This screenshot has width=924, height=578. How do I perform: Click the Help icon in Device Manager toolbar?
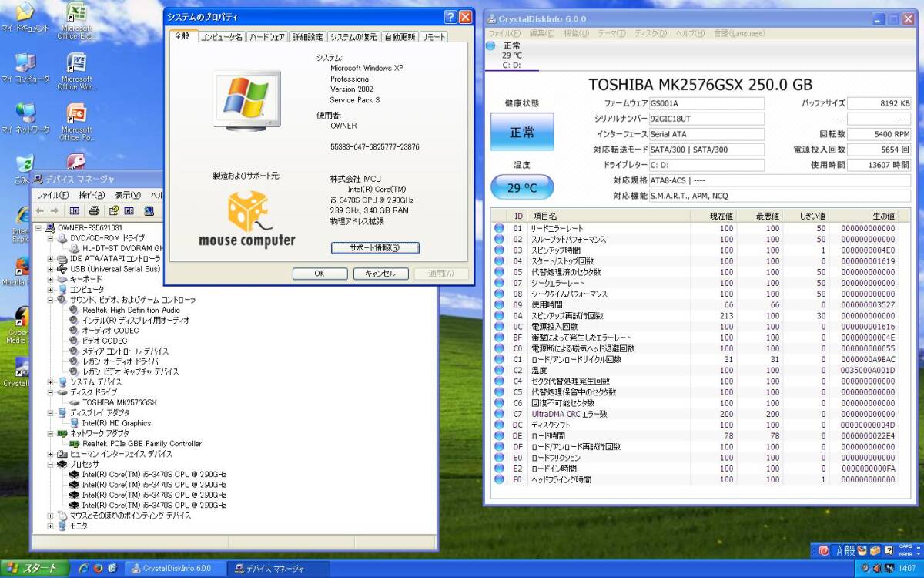point(113,210)
